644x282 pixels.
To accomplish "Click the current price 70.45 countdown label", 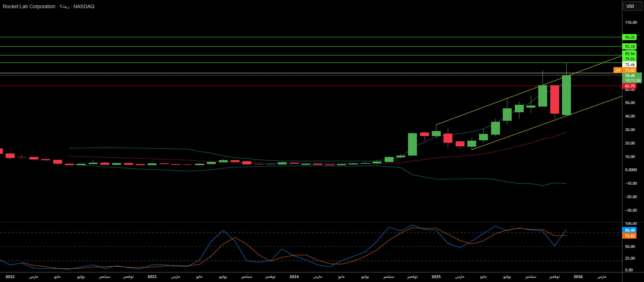I will pos(631,78).
